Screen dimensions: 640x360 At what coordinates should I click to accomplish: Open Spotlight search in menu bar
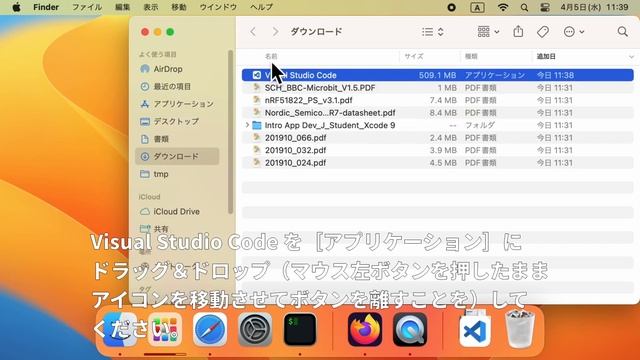pyautogui.click(x=524, y=7)
